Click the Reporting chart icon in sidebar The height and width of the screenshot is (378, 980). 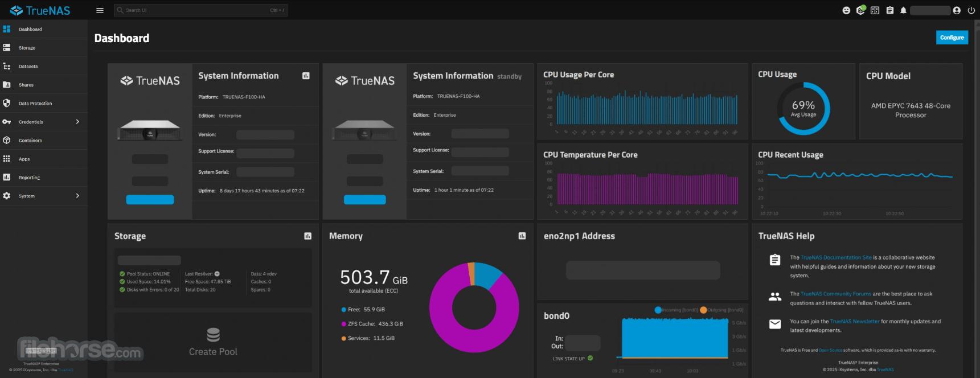(x=7, y=177)
